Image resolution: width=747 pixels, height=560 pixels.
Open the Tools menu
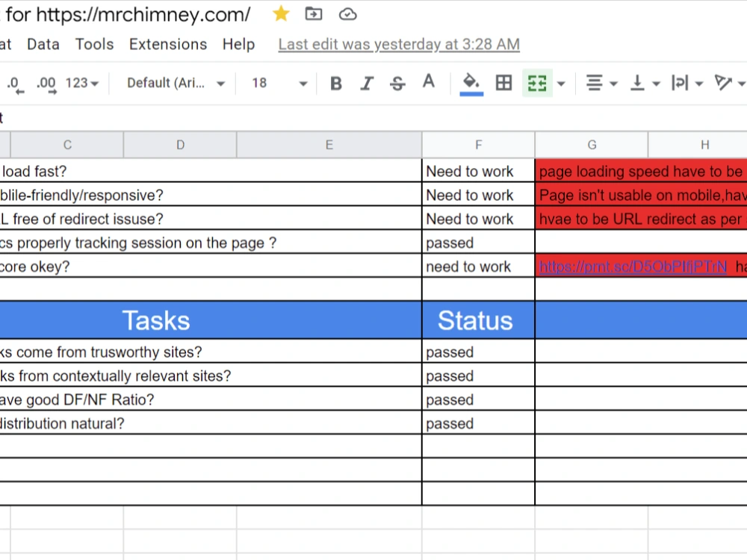pos(94,44)
